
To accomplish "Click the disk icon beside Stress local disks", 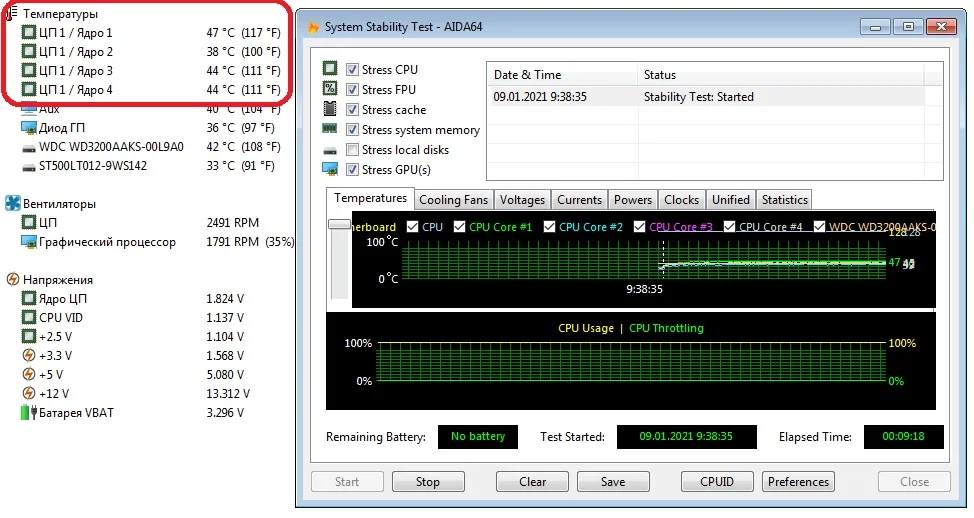I will pyautogui.click(x=330, y=150).
